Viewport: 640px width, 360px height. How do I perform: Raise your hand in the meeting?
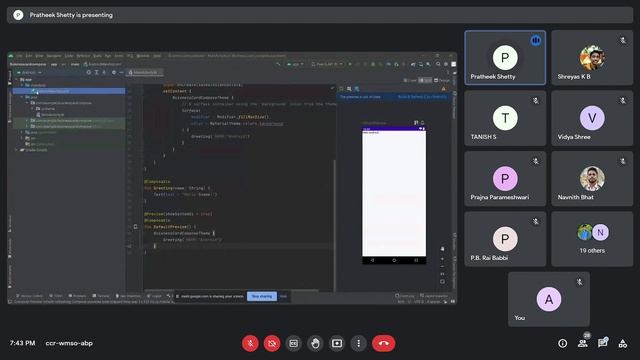(315, 343)
